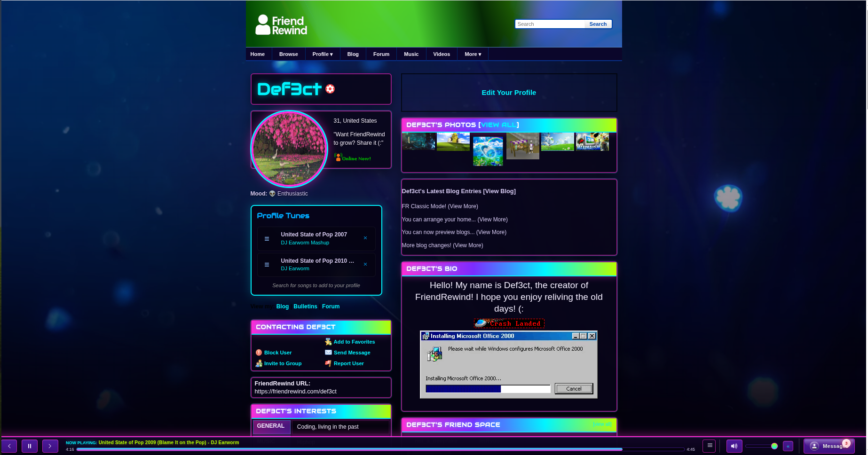Expand the Profile dropdown menu
Screen dimensions: 868x455
(x=323, y=54)
